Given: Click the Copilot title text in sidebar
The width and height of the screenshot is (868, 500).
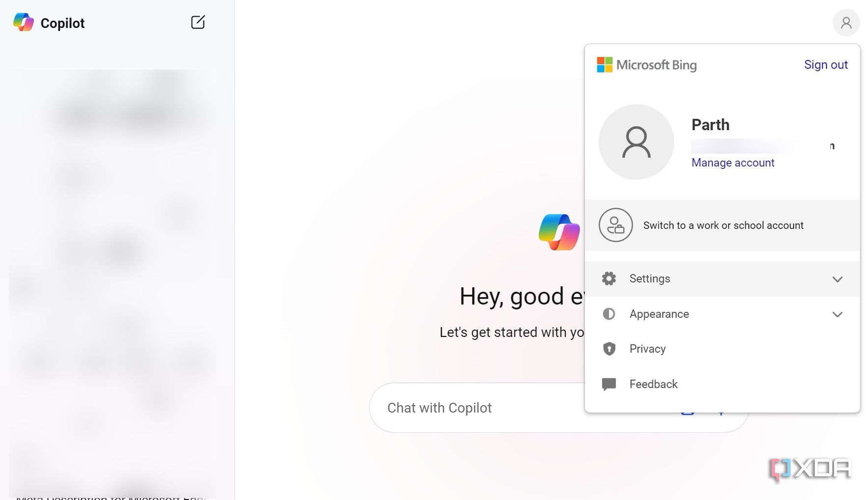Looking at the screenshot, I should pyautogui.click(x=62, y=23).
